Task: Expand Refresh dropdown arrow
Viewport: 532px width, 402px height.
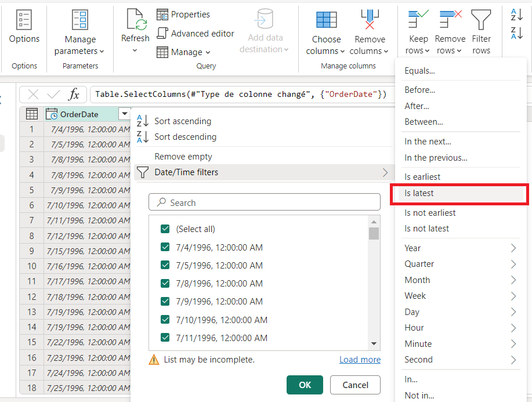Action: coord(135,50)
